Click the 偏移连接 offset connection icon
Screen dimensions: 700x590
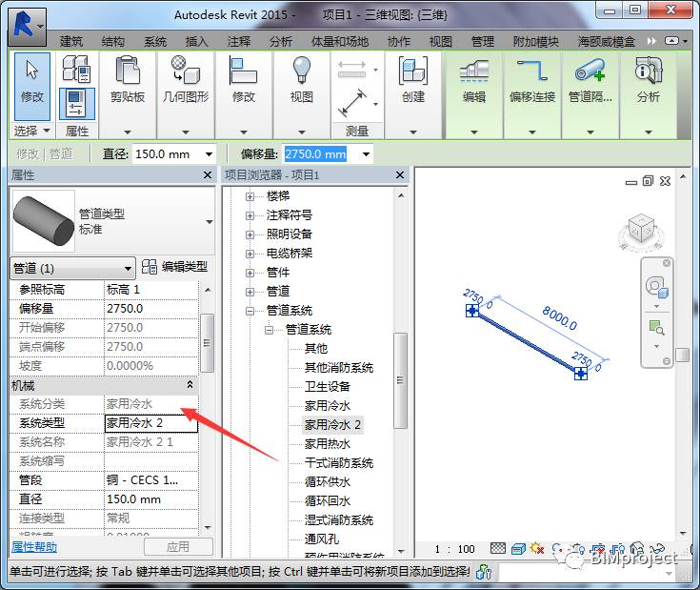tap(532, 71)
